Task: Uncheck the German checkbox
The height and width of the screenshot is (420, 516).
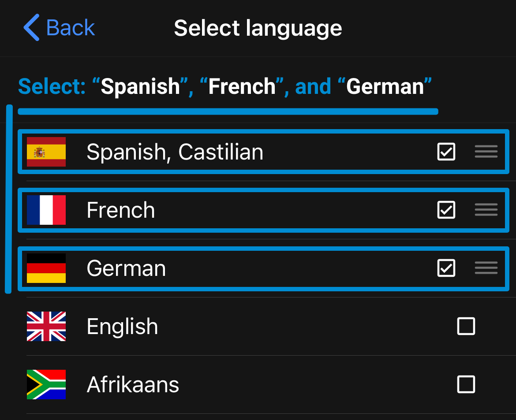Action: click(446, 268)
